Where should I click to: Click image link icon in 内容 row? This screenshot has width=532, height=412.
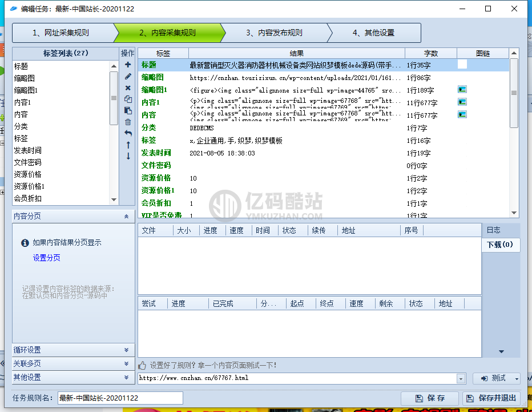pos(462,114)
